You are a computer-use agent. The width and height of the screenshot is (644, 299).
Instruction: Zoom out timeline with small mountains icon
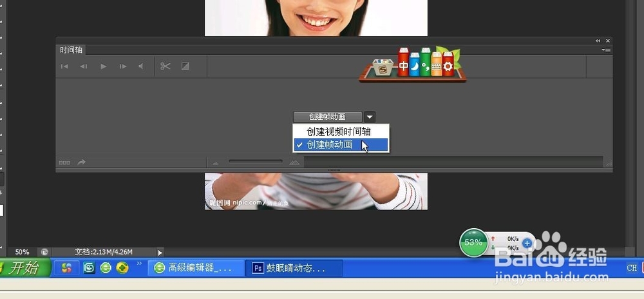pos(215,163)
